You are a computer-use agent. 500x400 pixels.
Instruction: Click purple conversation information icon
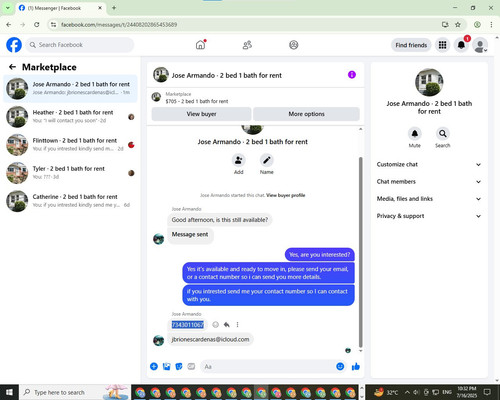[352, 75]
